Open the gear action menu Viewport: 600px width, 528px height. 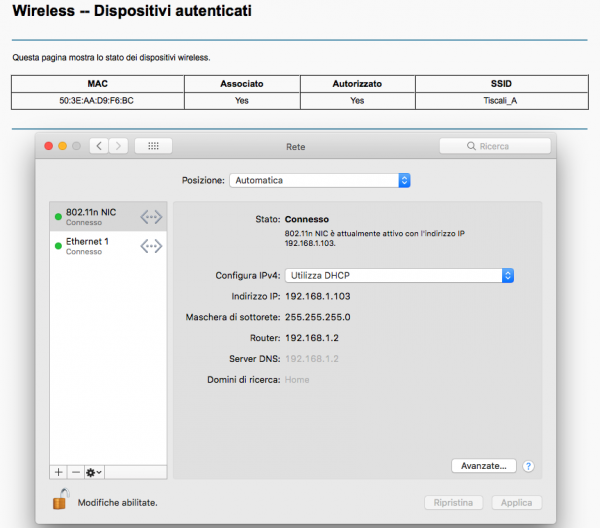pyautogui.click(x=94, y=472)
